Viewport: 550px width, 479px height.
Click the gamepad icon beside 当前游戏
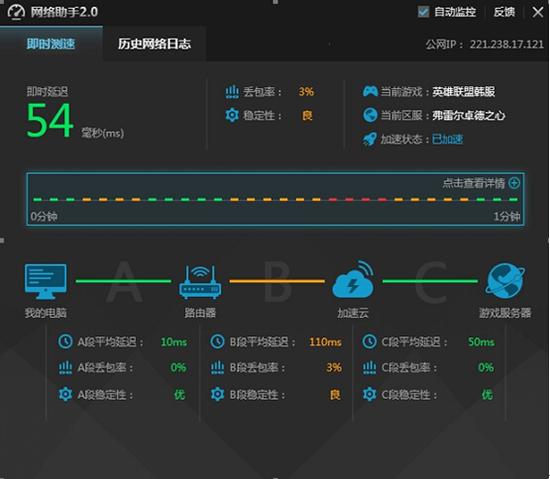tap(370, 92)
